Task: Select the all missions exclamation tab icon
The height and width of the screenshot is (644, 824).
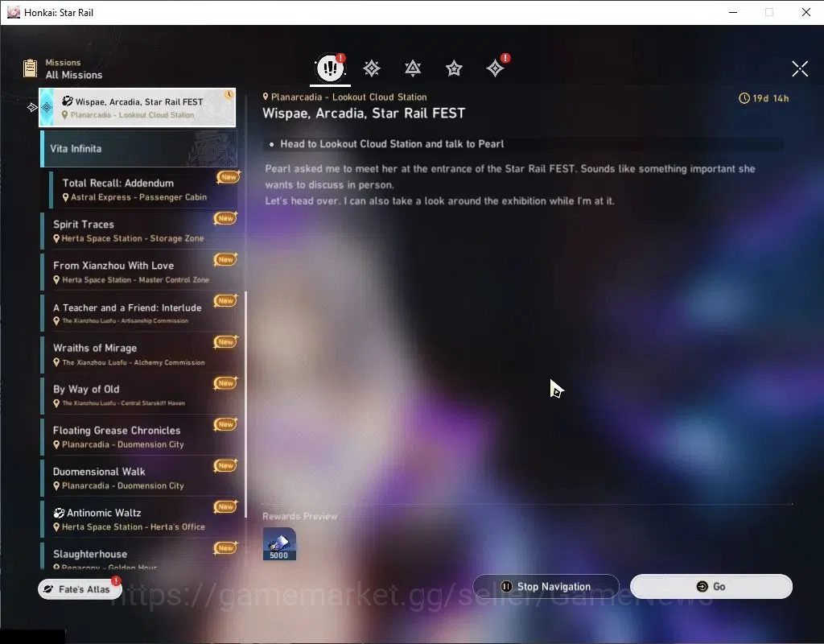Action: 330,68
